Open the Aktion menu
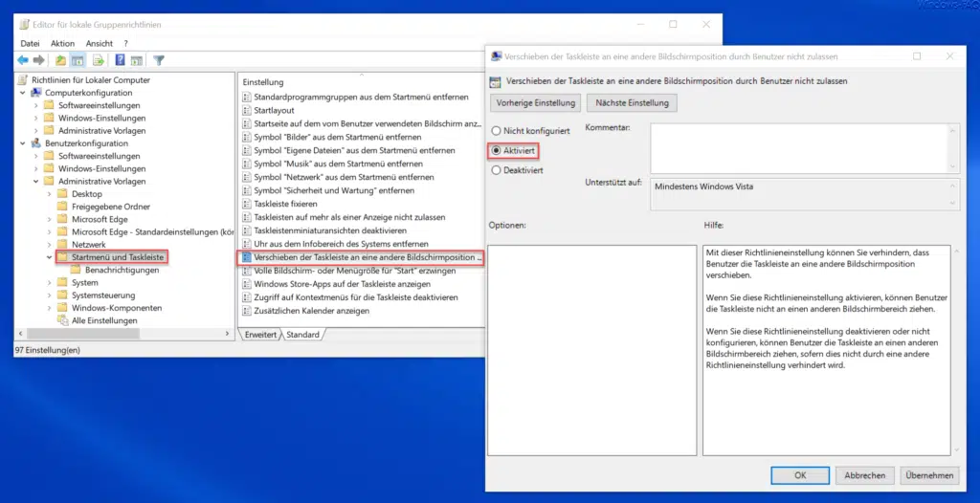Screen dimensions: 980x503 (x=62, y=43)
